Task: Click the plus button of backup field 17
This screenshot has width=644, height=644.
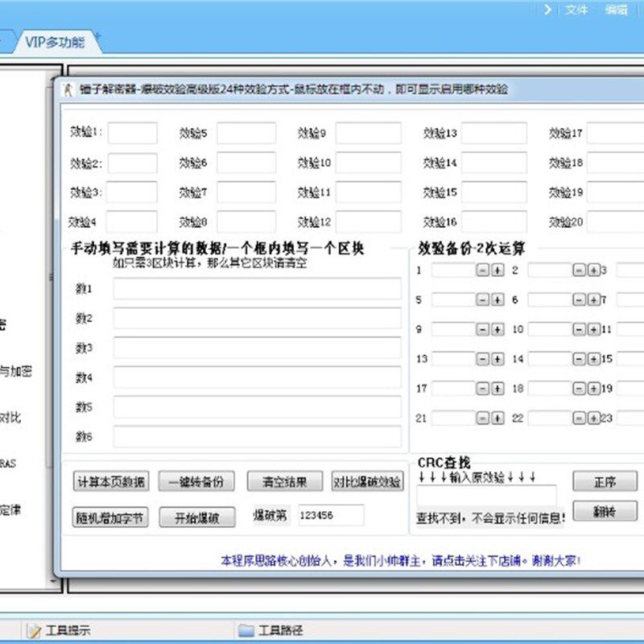Action: [497, 389]
